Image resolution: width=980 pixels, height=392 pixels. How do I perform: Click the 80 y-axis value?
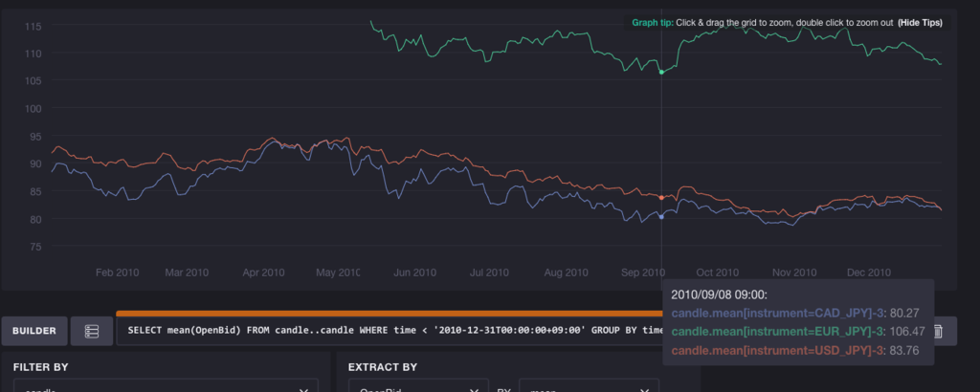(x=35, y=219)
